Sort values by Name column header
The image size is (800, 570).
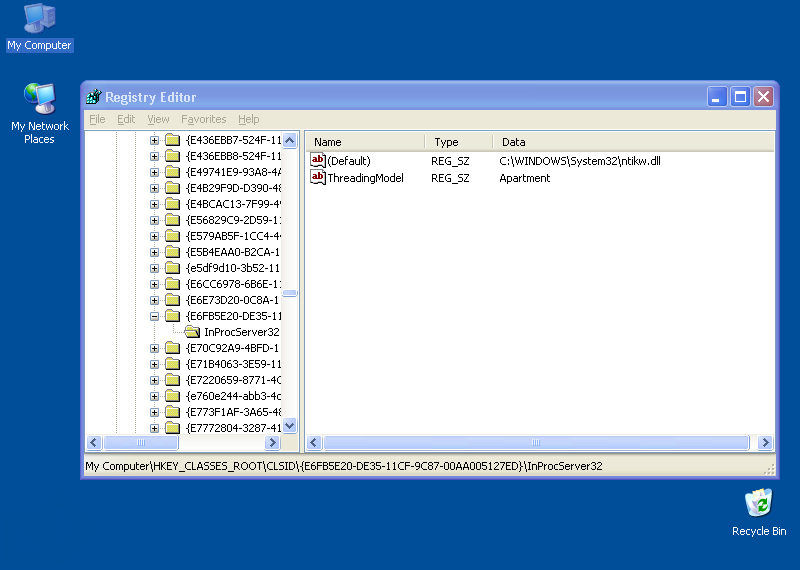[x=365, y=142]
